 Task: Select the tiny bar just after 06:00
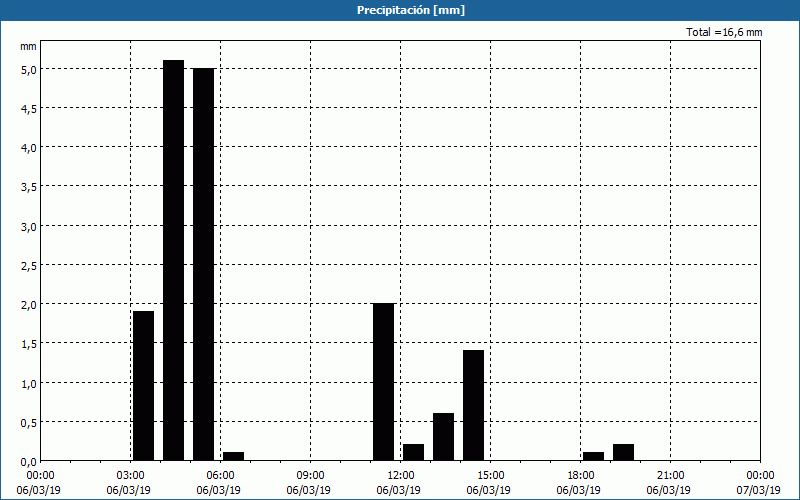tap(233, 456)
